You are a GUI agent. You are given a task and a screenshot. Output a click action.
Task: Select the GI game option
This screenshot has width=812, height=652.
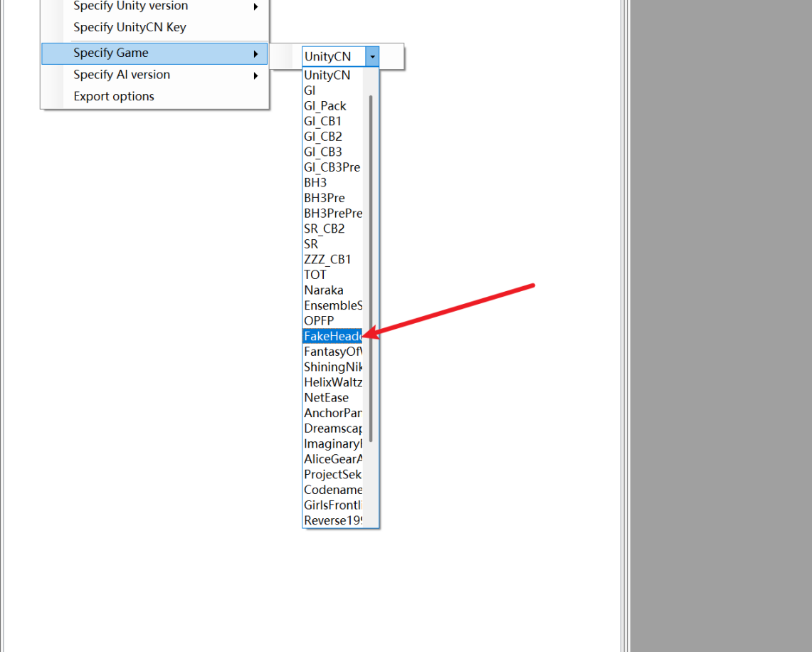point(332,90)
